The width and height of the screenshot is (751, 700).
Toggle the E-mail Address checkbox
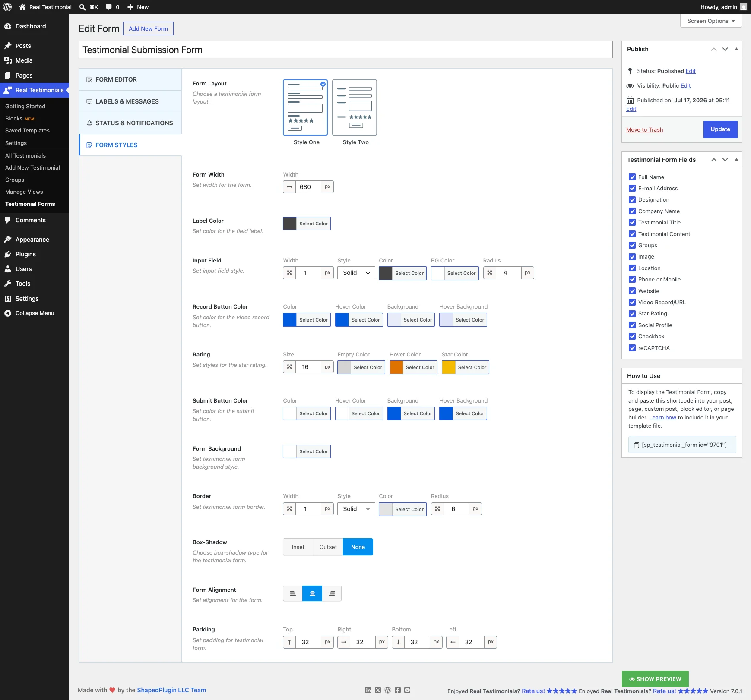[632, 188]
